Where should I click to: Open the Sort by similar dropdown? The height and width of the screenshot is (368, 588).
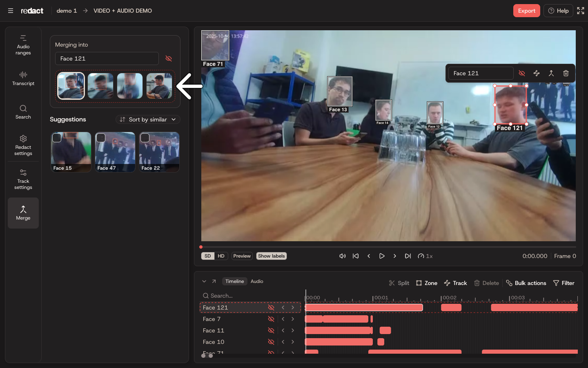coord(148,119)
